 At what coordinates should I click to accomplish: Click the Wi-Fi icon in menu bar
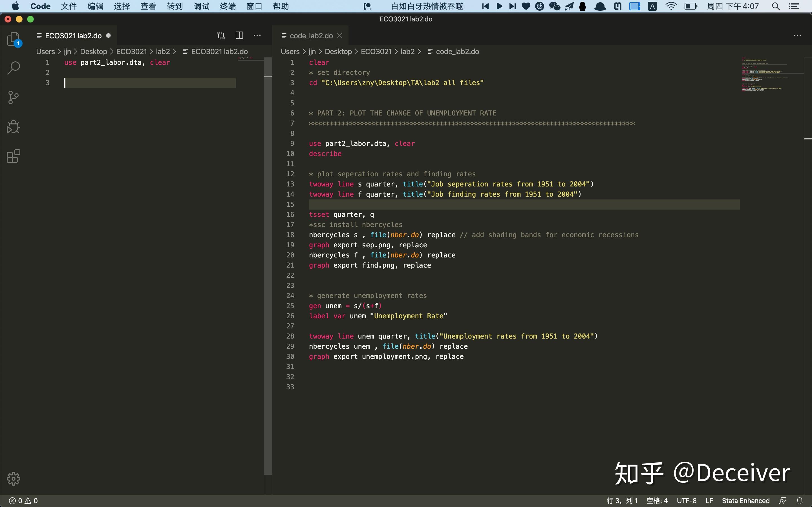[x=671, y=6]
